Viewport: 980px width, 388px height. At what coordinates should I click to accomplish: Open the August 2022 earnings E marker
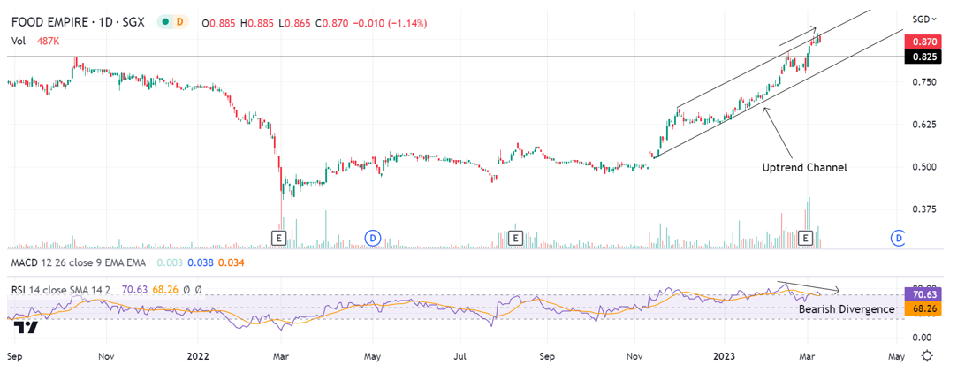[515, 238]
